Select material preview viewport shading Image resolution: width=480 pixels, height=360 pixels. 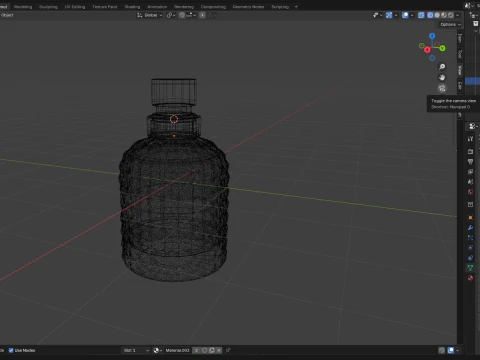(x=444, y=15)
